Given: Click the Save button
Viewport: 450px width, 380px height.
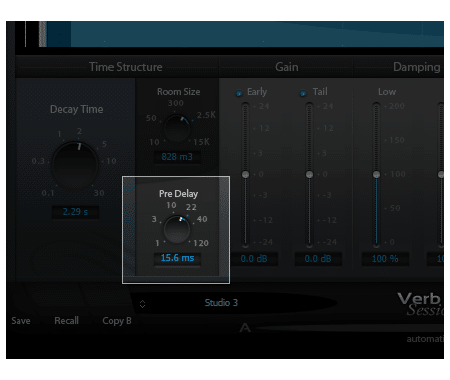Looking at the screenshot, I should point(21,321).
